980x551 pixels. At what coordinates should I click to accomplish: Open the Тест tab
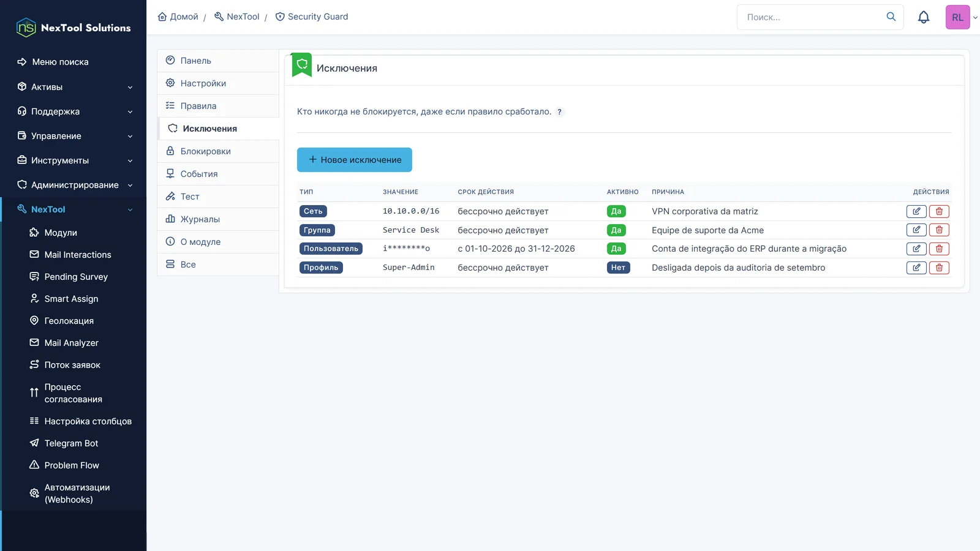click(218, 197)
